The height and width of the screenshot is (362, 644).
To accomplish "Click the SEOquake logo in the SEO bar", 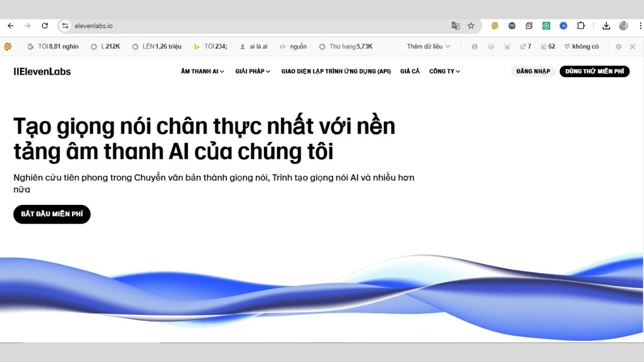I will point(8,47).
